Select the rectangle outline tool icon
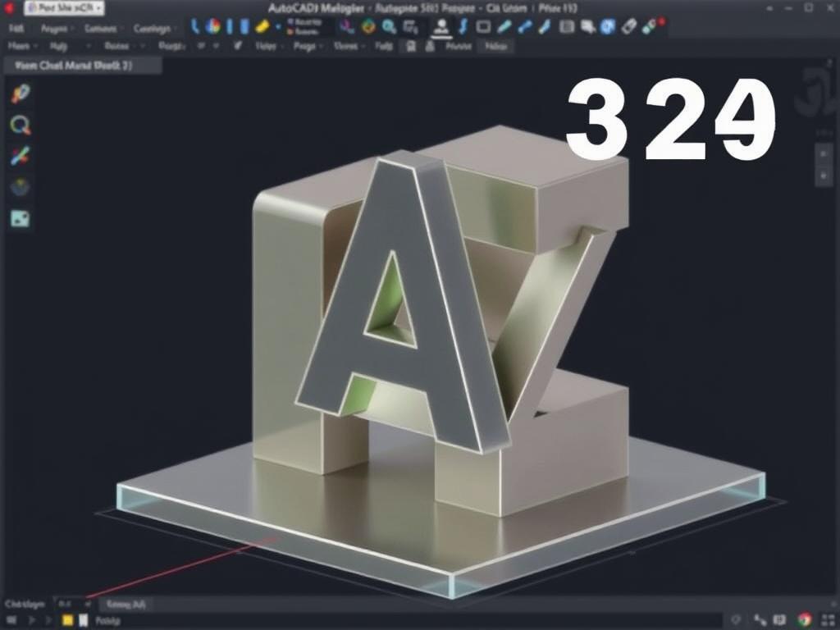The height and width of the screenshot is (630, 840). (483, 26)
